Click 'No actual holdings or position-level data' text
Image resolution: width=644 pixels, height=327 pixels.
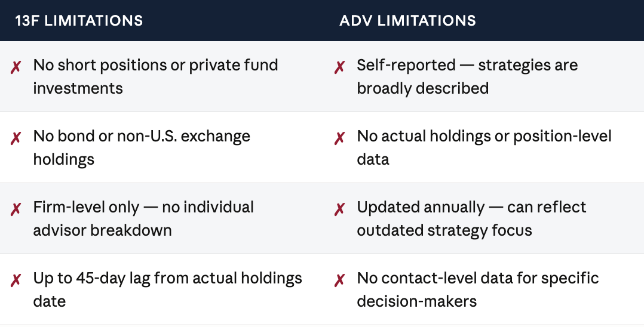point(484,148)
